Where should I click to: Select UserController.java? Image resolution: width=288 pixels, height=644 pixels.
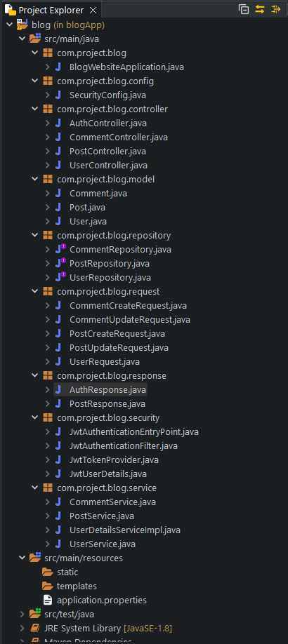pyautogui.click(x=109, y=165)
